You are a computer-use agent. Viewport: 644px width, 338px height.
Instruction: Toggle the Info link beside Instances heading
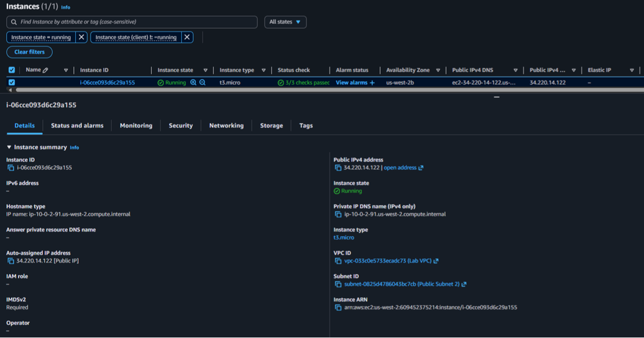click(x=65, y=7)
